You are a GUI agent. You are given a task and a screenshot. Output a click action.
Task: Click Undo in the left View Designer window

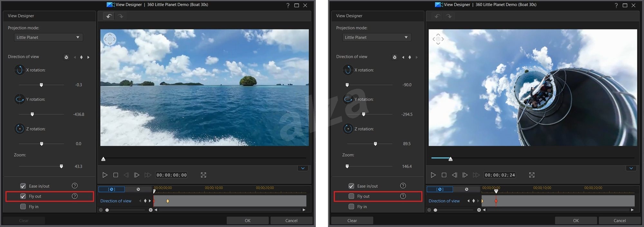click(x=109, y=16)
